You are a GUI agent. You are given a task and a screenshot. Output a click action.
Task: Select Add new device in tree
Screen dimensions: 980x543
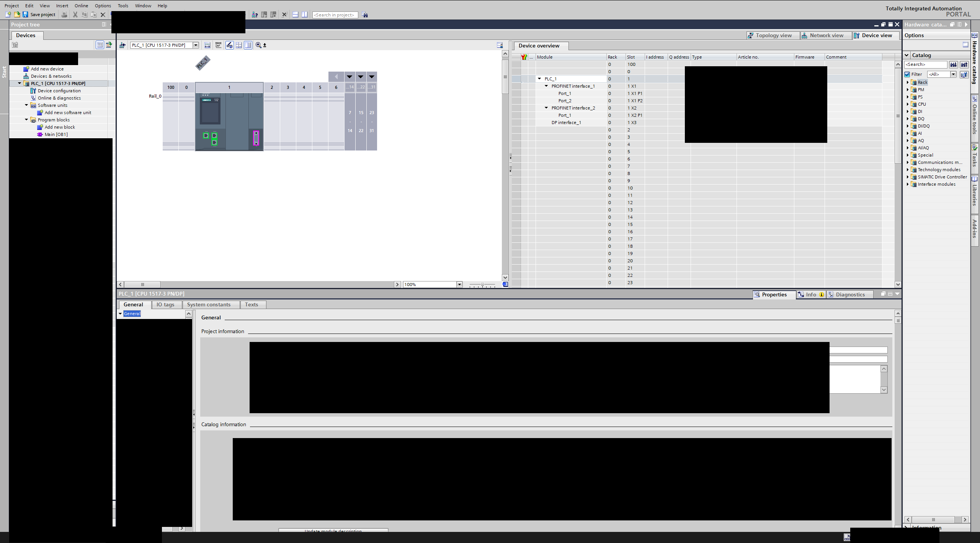[47, 69]
